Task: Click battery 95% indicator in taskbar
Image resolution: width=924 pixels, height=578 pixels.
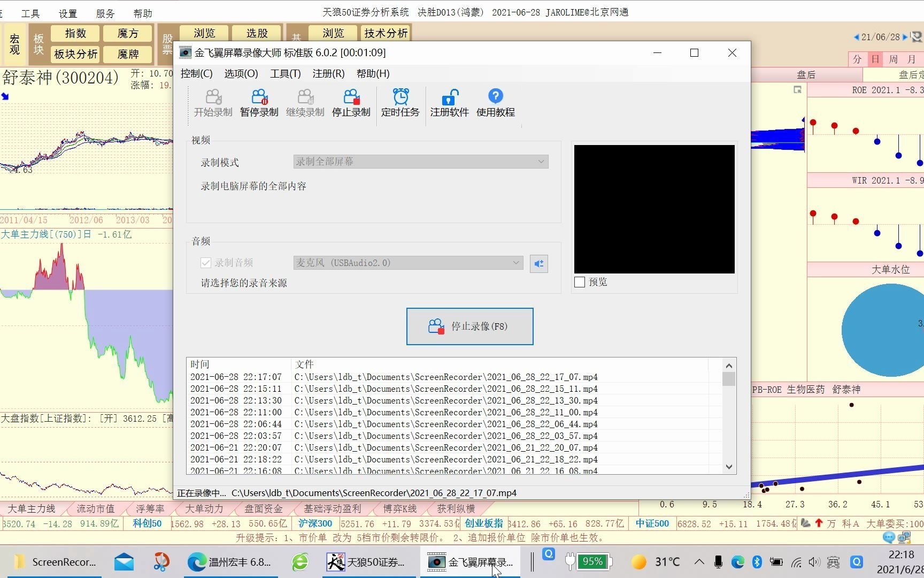Action: click(x=589, y=561)
